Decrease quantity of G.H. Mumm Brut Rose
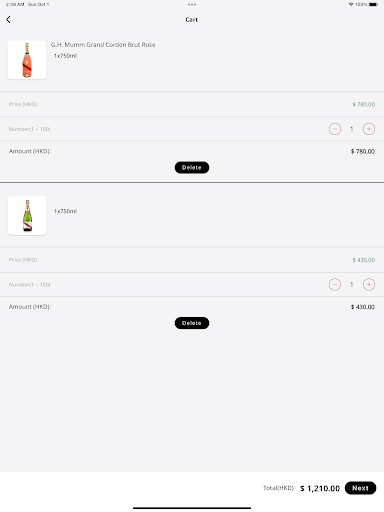The height and width of the screenshot is (512, 384). (x=335, y=129)
